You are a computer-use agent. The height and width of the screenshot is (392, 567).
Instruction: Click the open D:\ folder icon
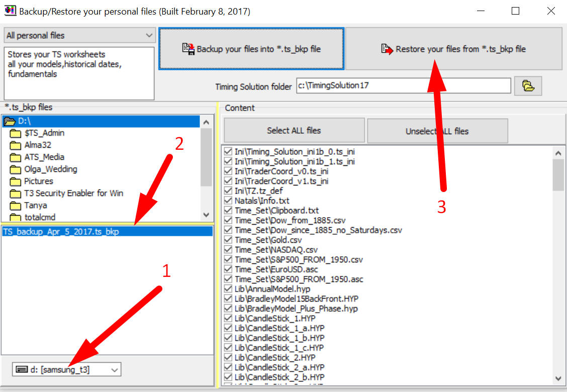10,121
